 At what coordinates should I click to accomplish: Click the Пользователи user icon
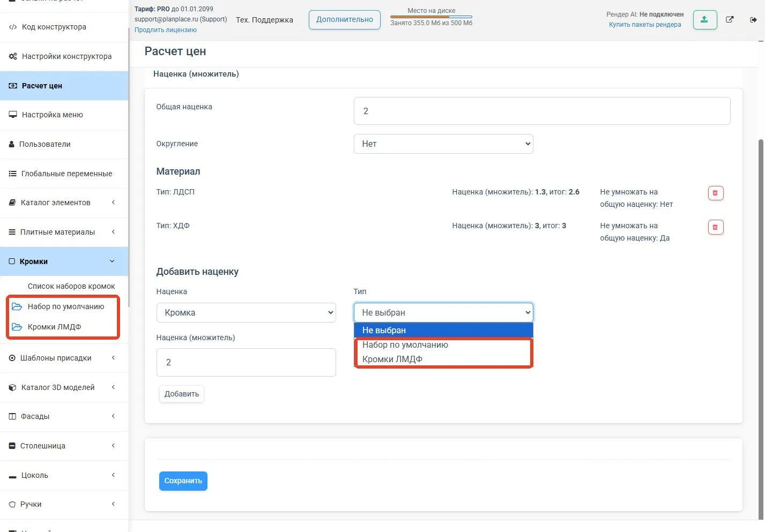pyautogui.click(x=12, y=144)
